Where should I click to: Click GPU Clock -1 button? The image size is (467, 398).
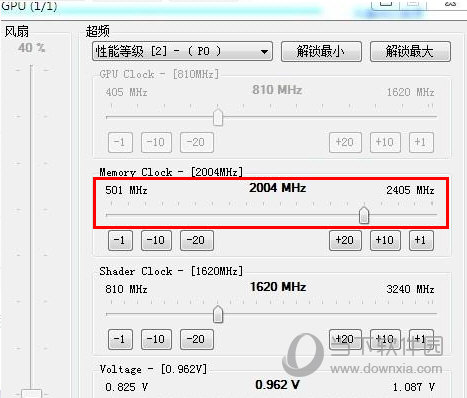pos(120,142)
